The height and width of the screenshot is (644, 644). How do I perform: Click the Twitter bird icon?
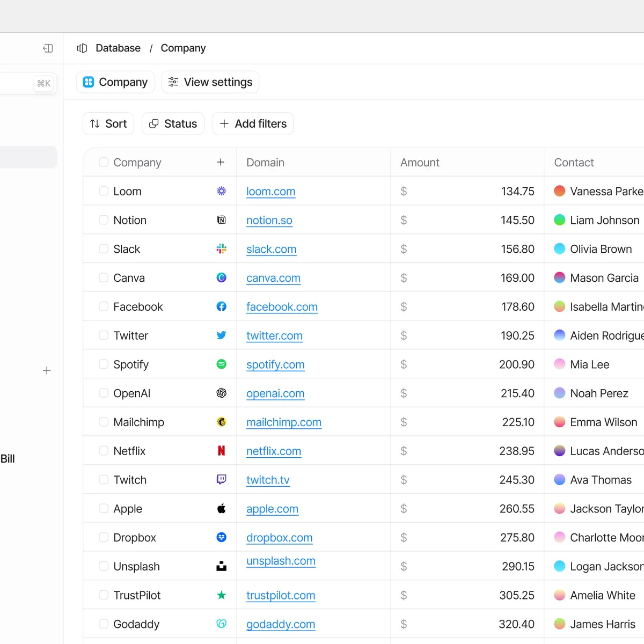tap(221, 335)
